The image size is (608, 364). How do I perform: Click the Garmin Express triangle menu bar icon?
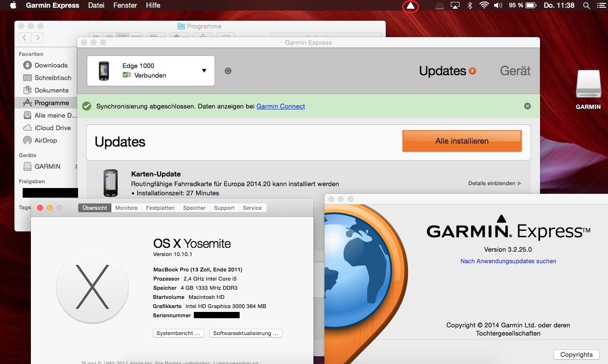[410, 6]
